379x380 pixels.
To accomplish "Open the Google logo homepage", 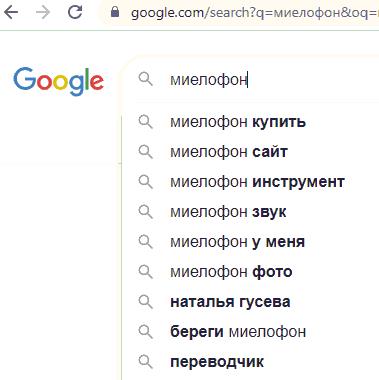I will click(x=58, y=81).
